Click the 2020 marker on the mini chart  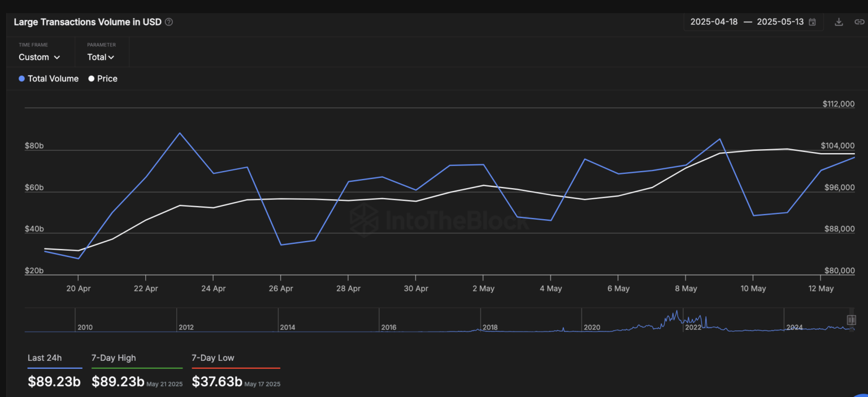pyautogui.click(x=593, y=327)
